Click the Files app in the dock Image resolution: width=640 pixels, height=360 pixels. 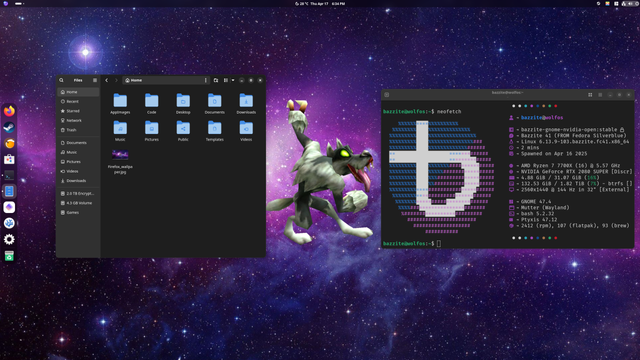[x=9, y=191]
